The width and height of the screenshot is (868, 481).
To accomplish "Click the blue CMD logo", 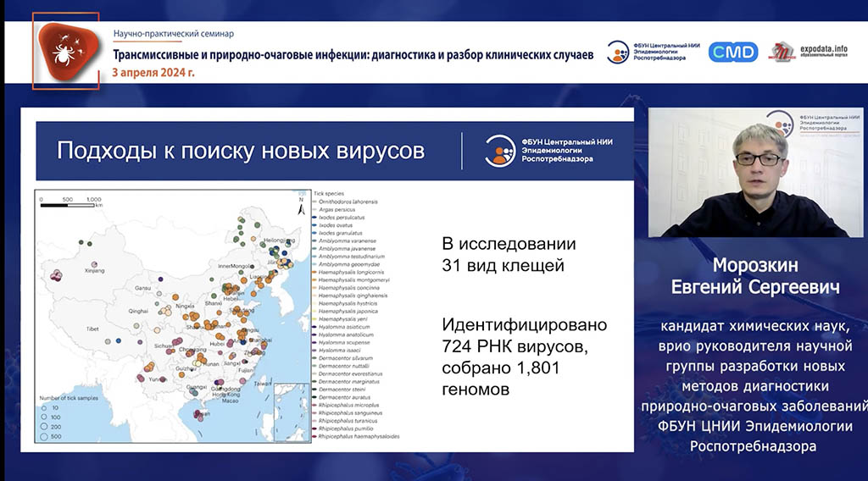I will 733,52.
